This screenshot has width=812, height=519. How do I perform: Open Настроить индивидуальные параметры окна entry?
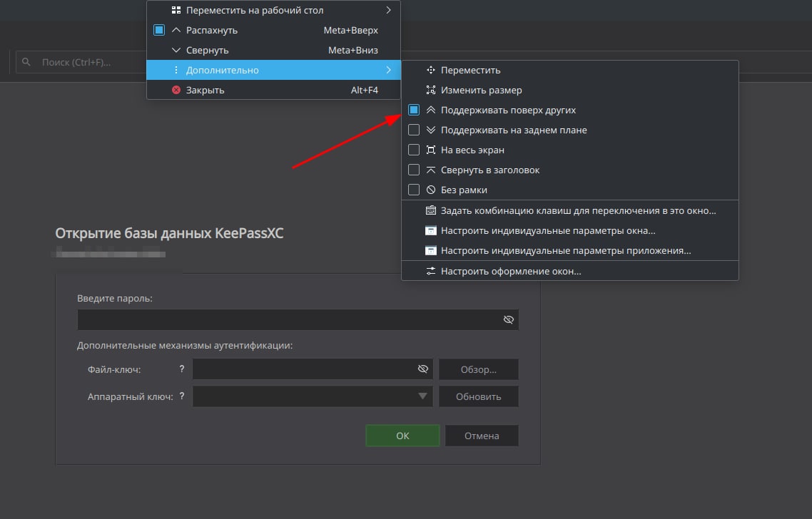pyautogui.click(x=569, y=231)
